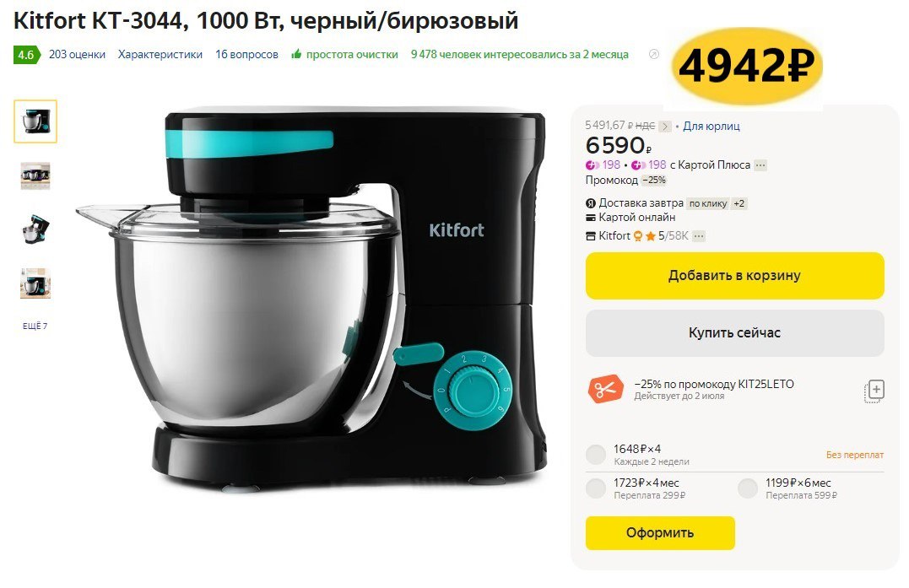Click the Добавить в корзину button

click(734, 276)
